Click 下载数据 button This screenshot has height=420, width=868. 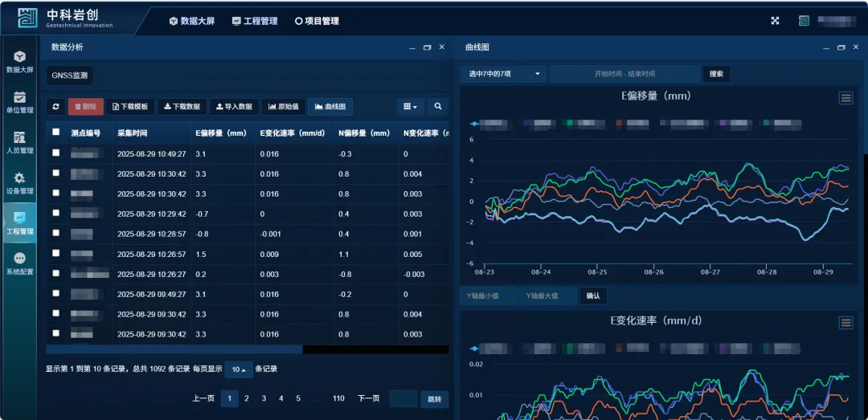point(182,107)
